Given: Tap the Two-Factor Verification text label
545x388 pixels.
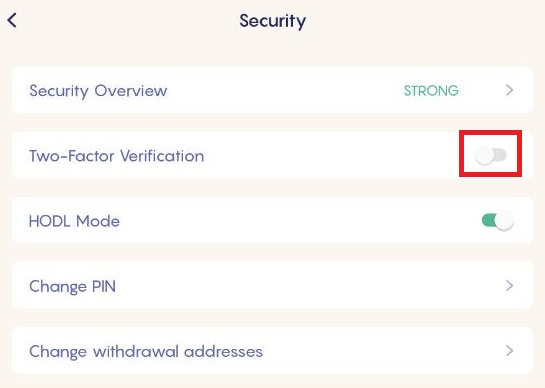Looking at the screenshot, I should 116,156.
